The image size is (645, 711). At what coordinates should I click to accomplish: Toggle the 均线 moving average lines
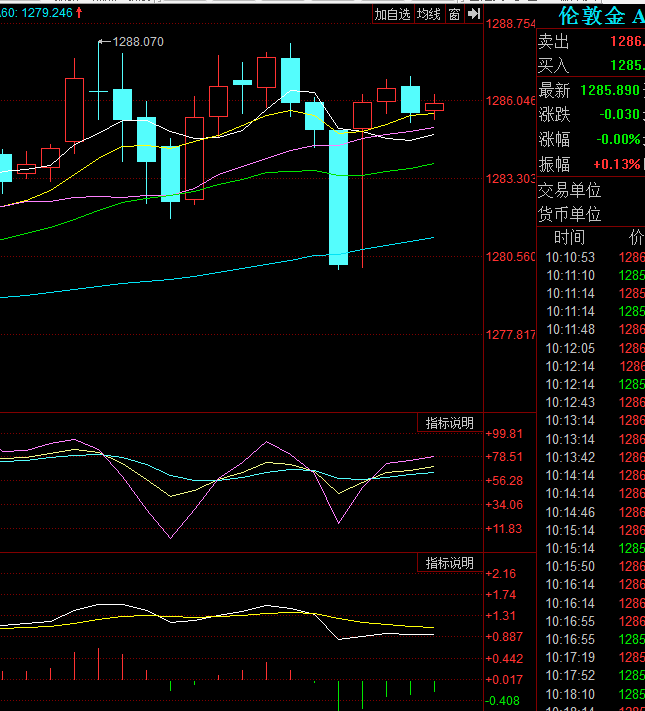(x=429, y=14)
